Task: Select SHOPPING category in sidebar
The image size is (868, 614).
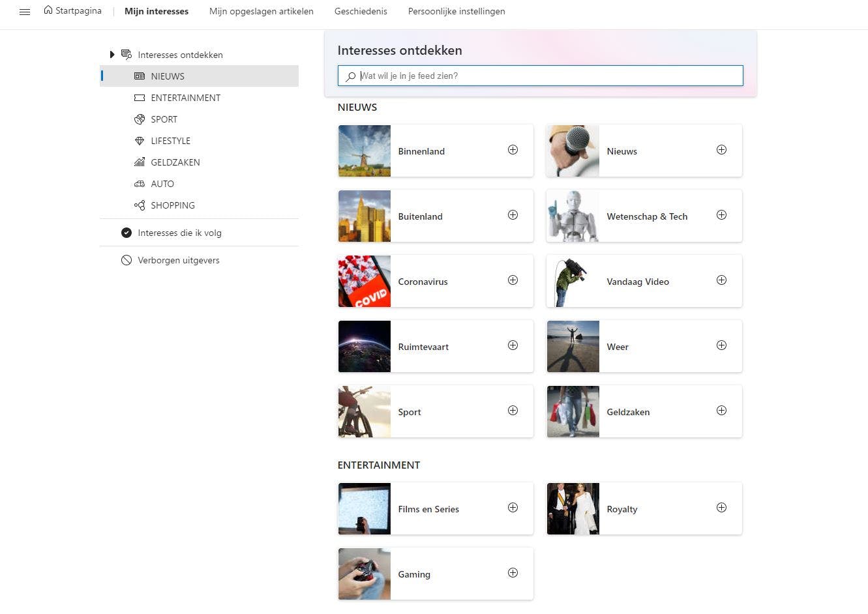Action: coord(200,205)
